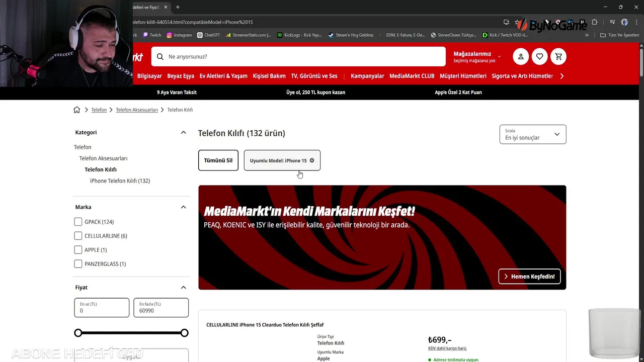The height and width of the screenshot is (362, 644).
Task: Open Twitch bookmark
Action: coord(152,35)
